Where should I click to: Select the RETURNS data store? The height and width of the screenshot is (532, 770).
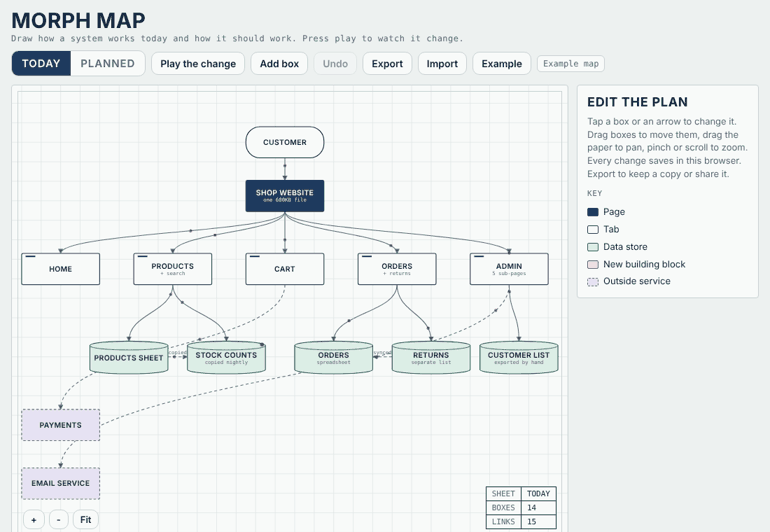pyautogui.click(x=431, y=358)
